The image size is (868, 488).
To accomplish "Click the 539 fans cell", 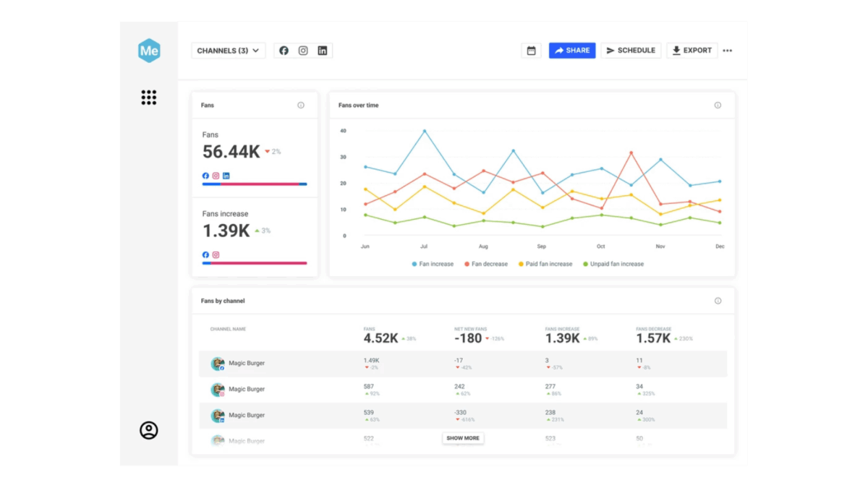I will pyautogui.click(x=368, y=412).
